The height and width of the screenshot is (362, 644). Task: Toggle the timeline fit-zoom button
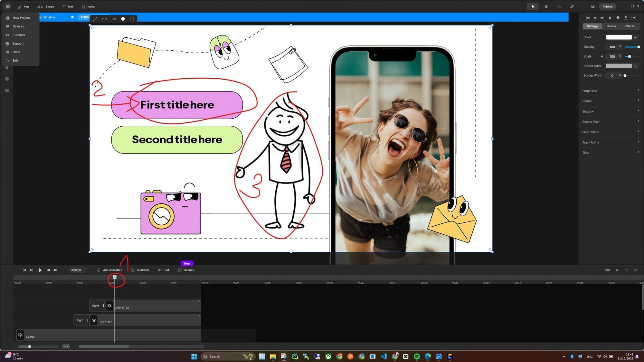tap(66, 347)
